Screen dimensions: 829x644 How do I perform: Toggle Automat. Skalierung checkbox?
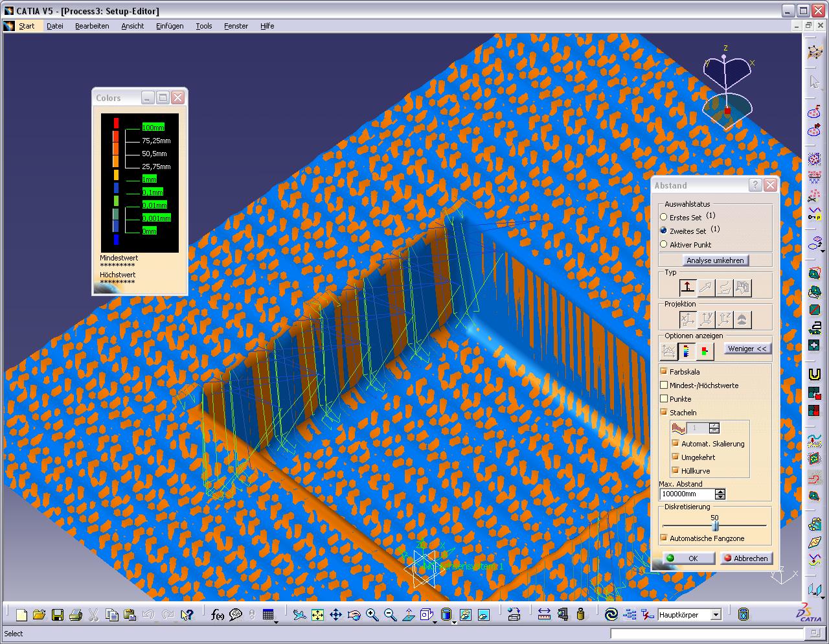[675, 443]
